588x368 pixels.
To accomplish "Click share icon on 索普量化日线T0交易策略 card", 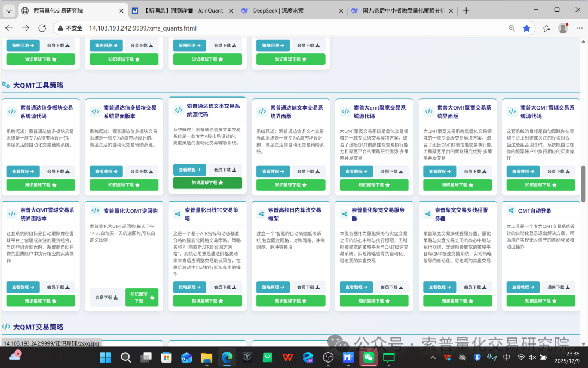I will 177,214.
